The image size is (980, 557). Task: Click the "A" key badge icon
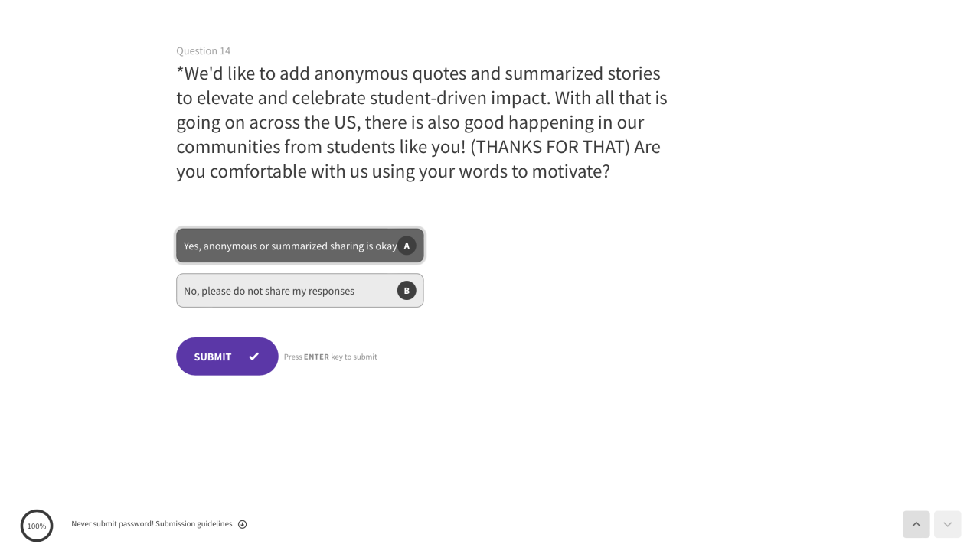[x=407, y=246]
